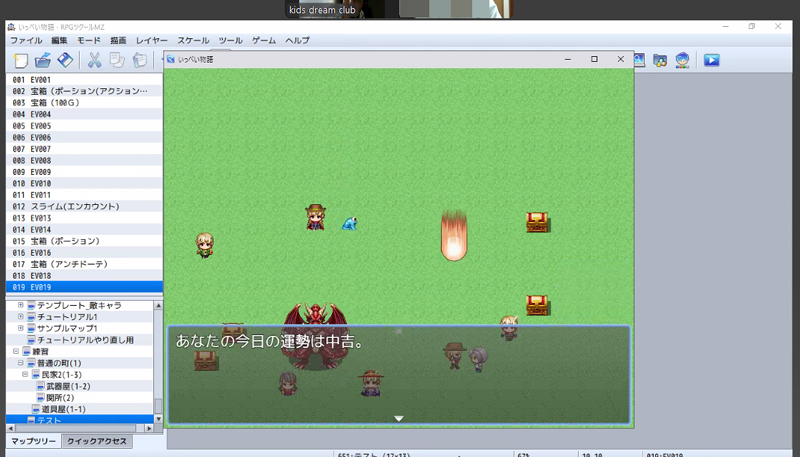Screen dimensions: 800x457
Task: Select event 001 EV001 in the list
Action: pyautogui.click(x=84, y=80)
